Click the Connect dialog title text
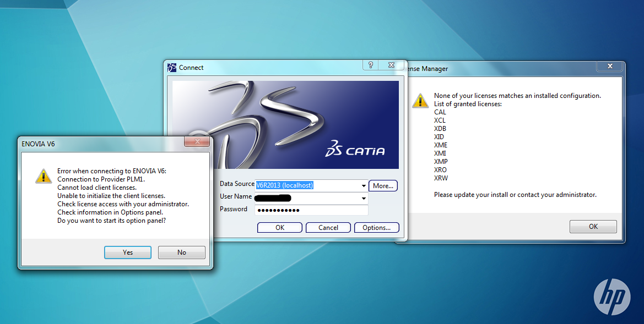 pos(191,68)
